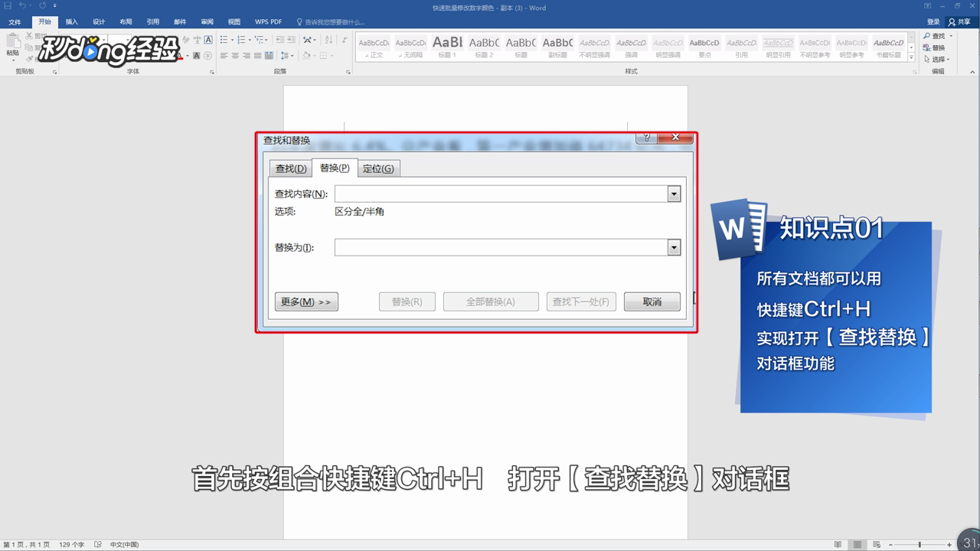980x551 pixels.
Task: Click 替换 in the editing group
Action: pyautogui.click(x=934, y=47)
